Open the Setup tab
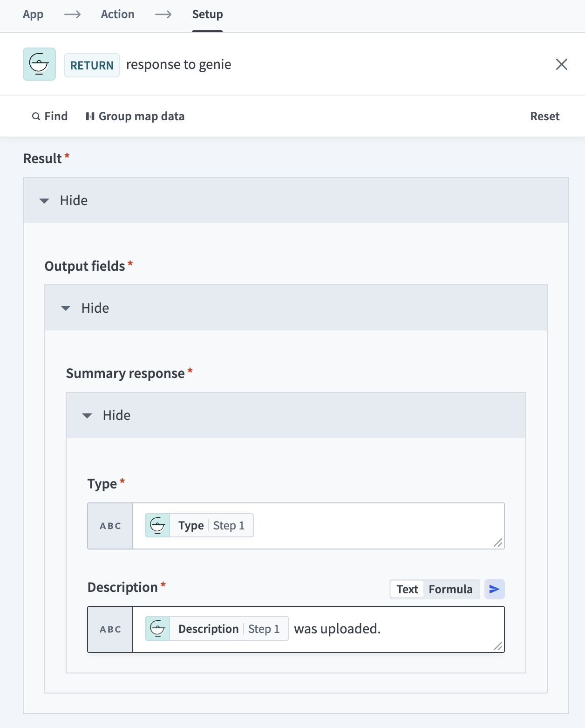Viewport: 585px width, 728px height. point(207,14)
